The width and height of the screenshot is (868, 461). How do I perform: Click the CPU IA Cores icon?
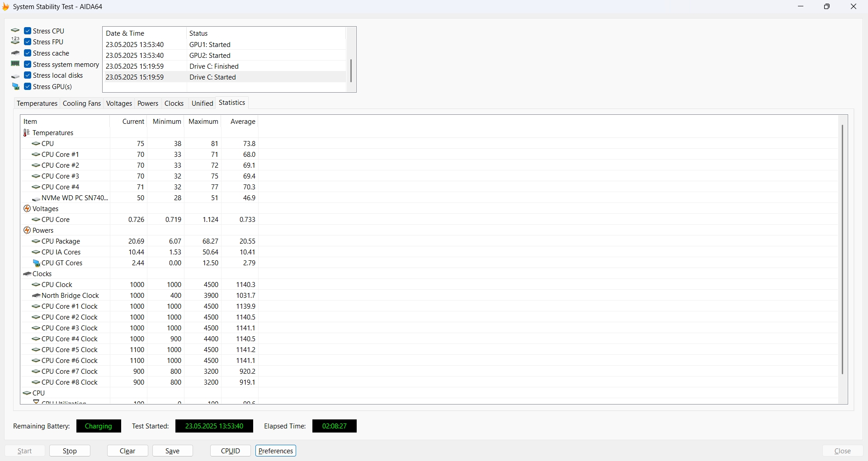click(37, 253)
